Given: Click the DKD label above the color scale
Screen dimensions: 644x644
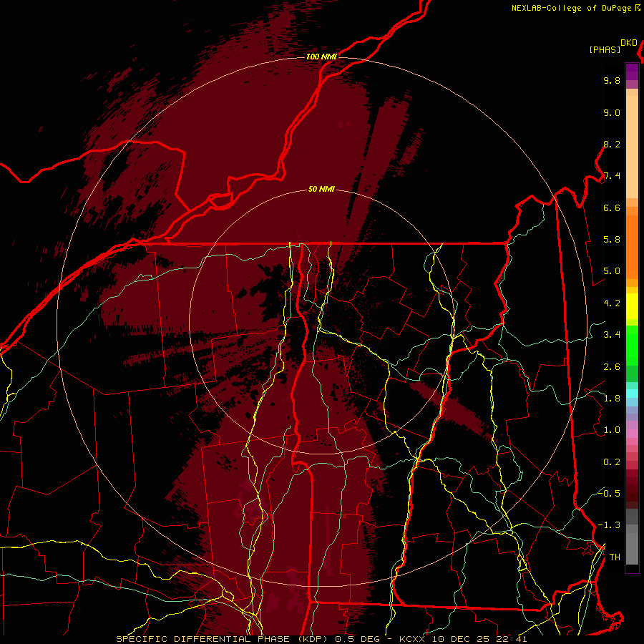Looking at the screenshot, I should [x=629, y=43].
